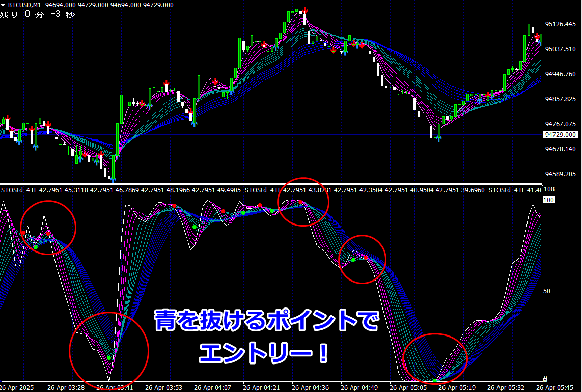Click time axis label 26 Apr 05:45
The image size is (582, 392).
pos(555,387)
